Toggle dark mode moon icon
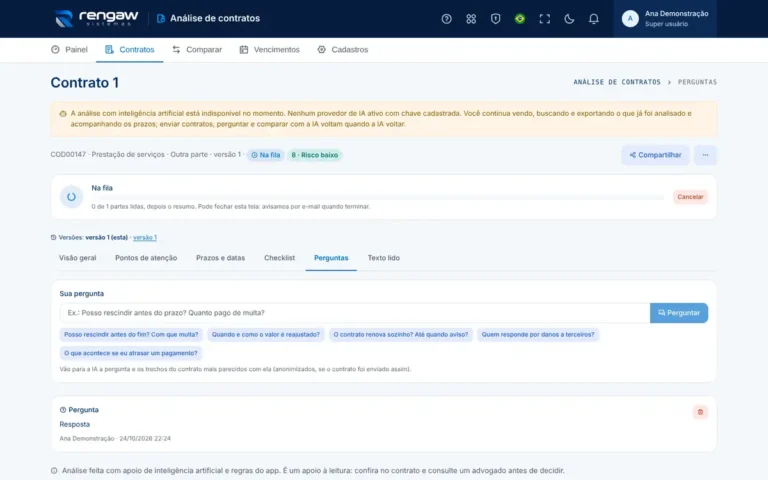This screenshot has height=480, width=768. tap(569, 19)
